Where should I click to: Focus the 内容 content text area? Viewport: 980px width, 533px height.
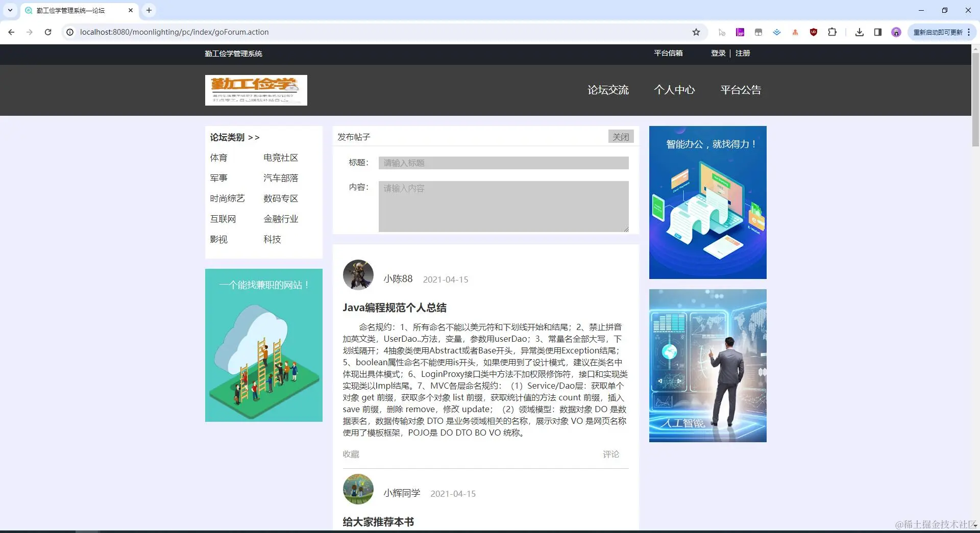point(503,206)
